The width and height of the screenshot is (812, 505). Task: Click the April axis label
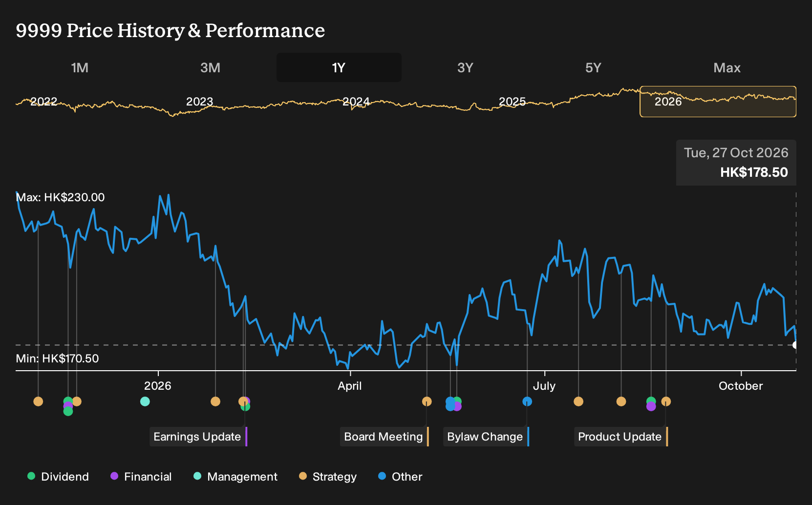(x=350, y=386)
